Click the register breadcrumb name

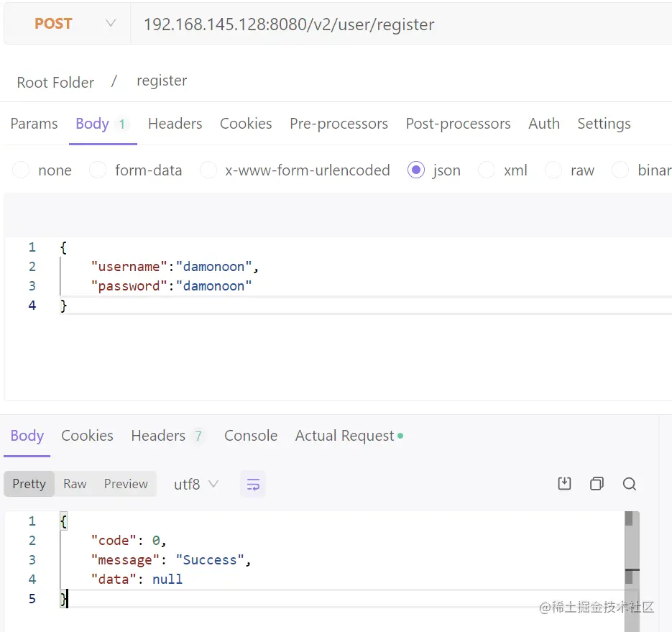(162, 81)
